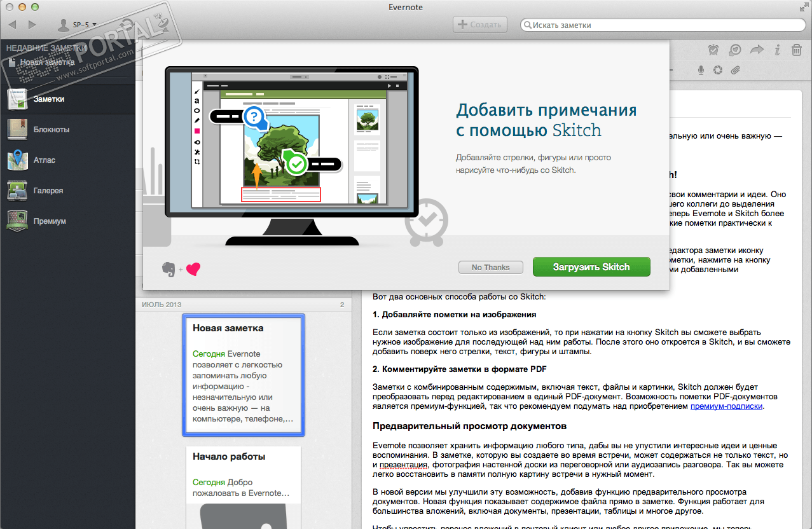
Task: Click the line Вот два основных способа работы со Skitch
Action: coord(459,296)
